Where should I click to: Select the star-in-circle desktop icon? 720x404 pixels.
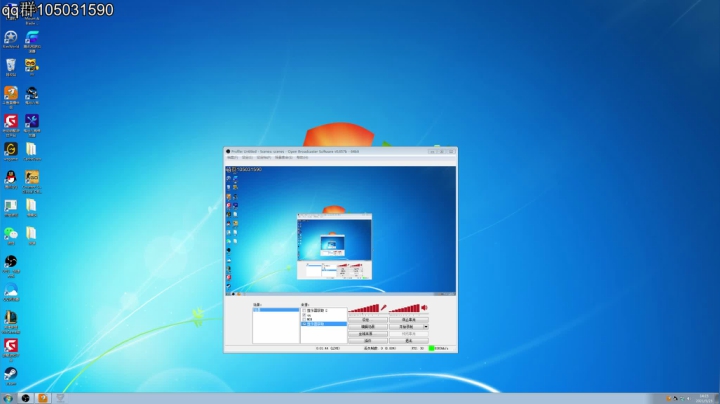[11, 37]
